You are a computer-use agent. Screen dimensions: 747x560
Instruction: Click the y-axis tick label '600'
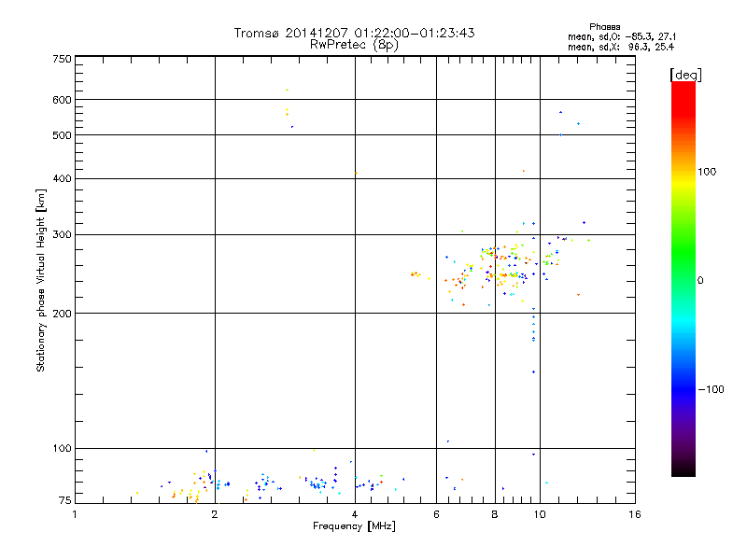(62, 100)
